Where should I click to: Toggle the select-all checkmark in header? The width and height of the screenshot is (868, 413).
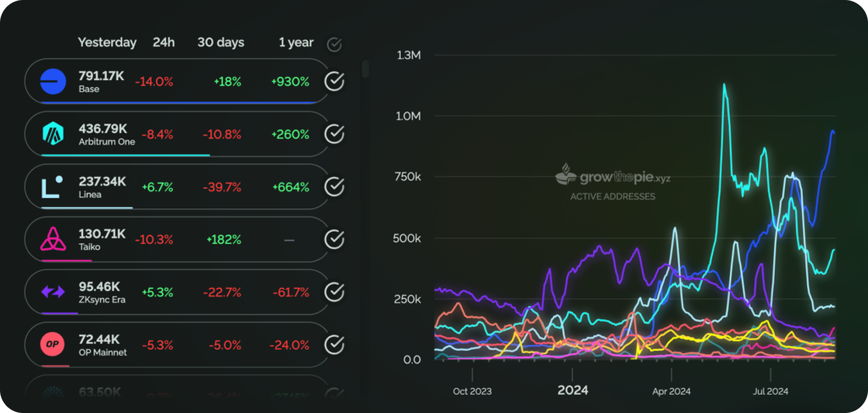334,44
